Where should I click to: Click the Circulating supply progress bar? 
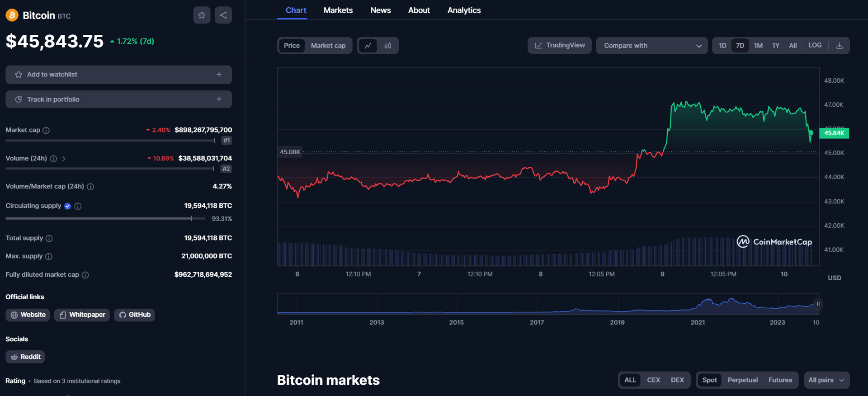[x=105, y=219]
